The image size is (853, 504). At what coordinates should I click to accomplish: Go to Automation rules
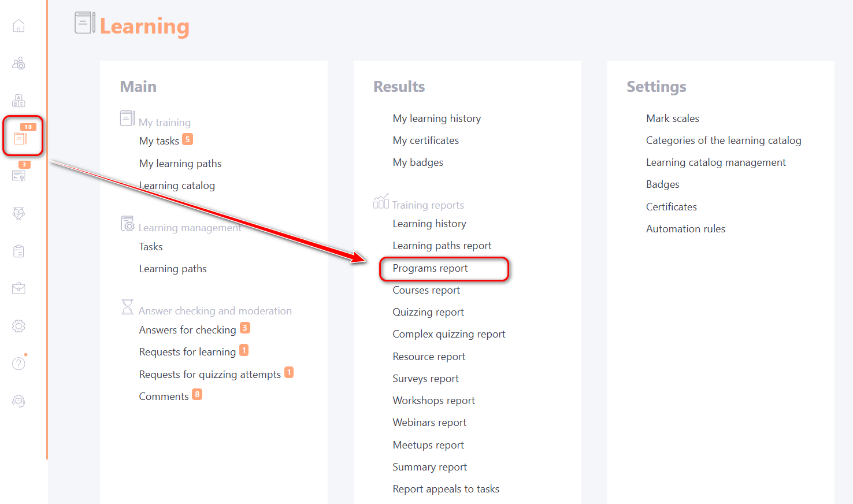tap(685, 229)
